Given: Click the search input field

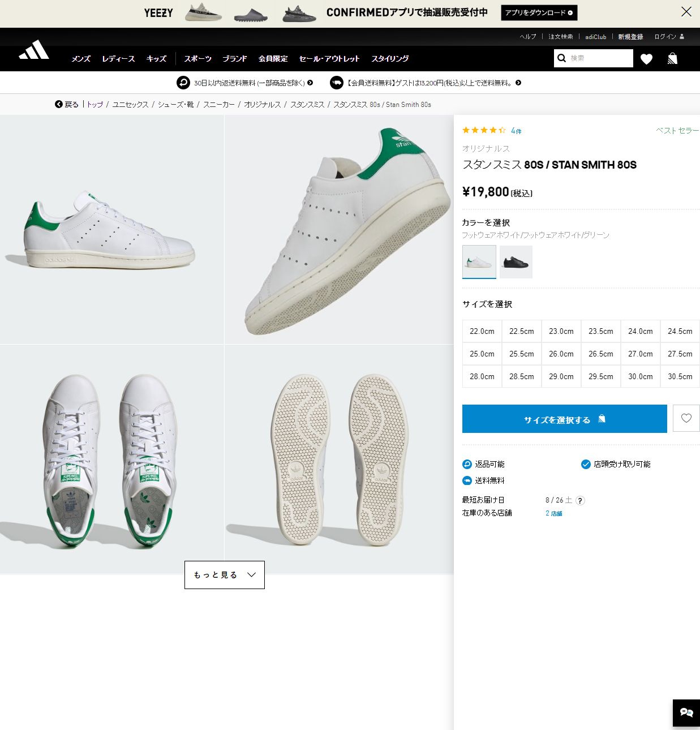Looking at the screenshot, I should 599,58.
